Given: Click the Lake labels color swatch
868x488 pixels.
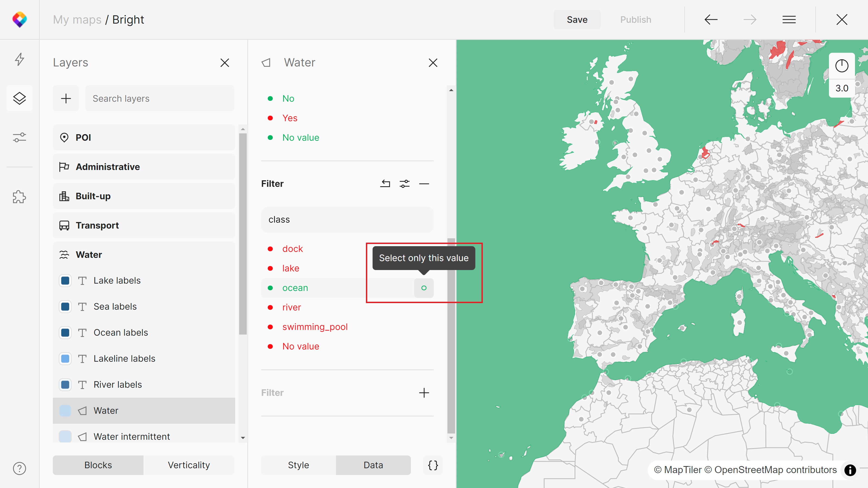Looking at the screenshot, I should [65, 281].
